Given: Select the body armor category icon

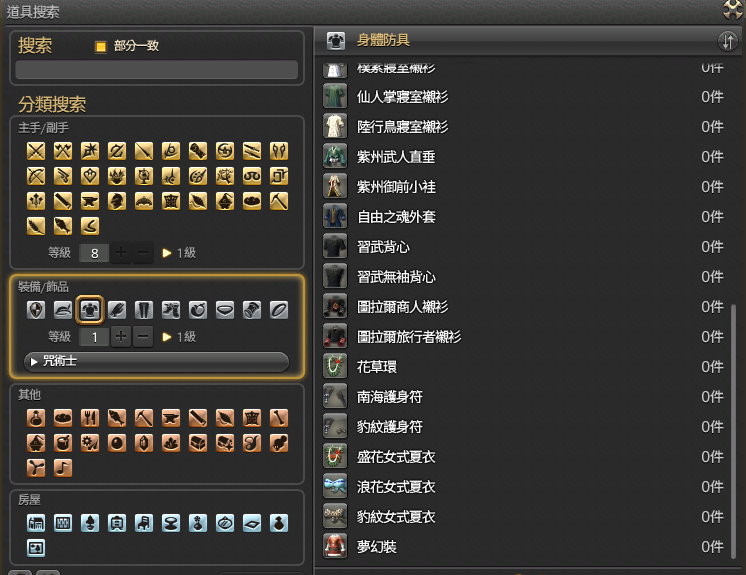Looking at the screenshot, I should point(90,310).
